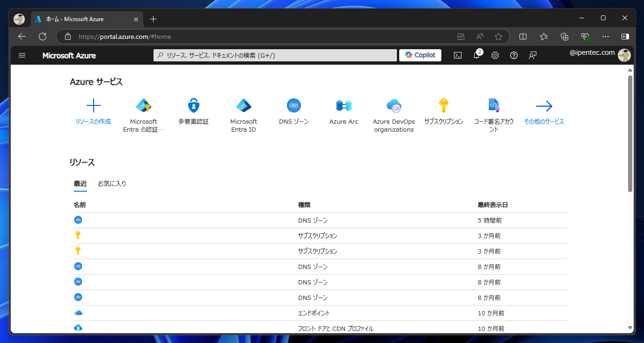Open the portal settings gear
Screen dimensions: 644x343
[495, 55]
